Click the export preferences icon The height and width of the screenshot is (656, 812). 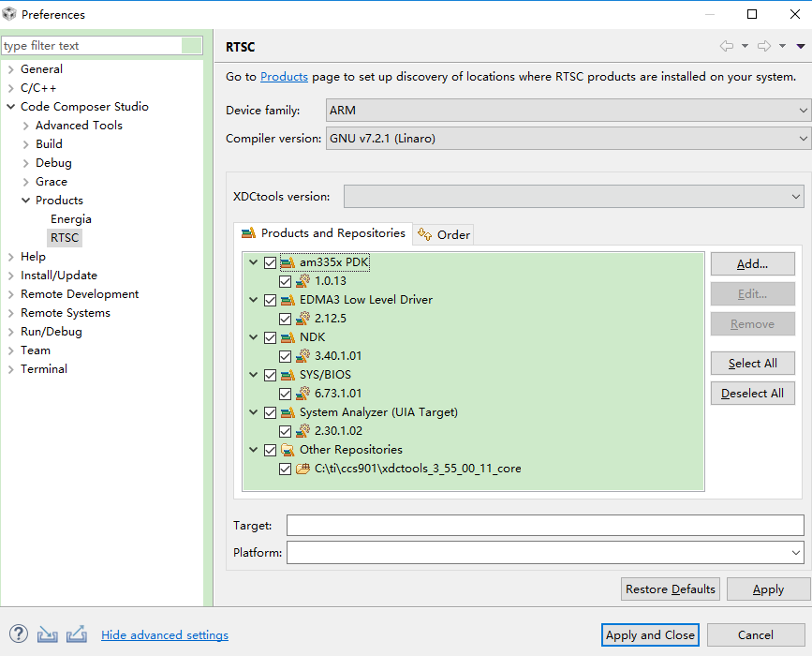click(77, 634)
